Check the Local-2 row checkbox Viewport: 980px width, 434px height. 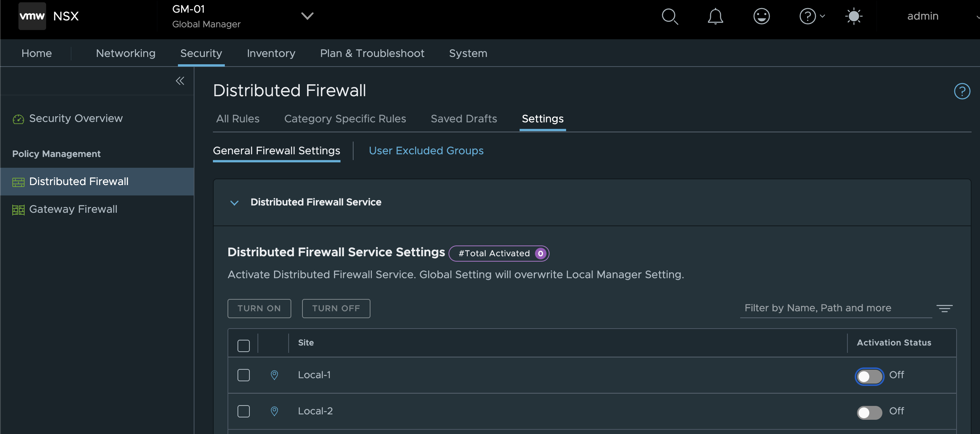point(244,411)
